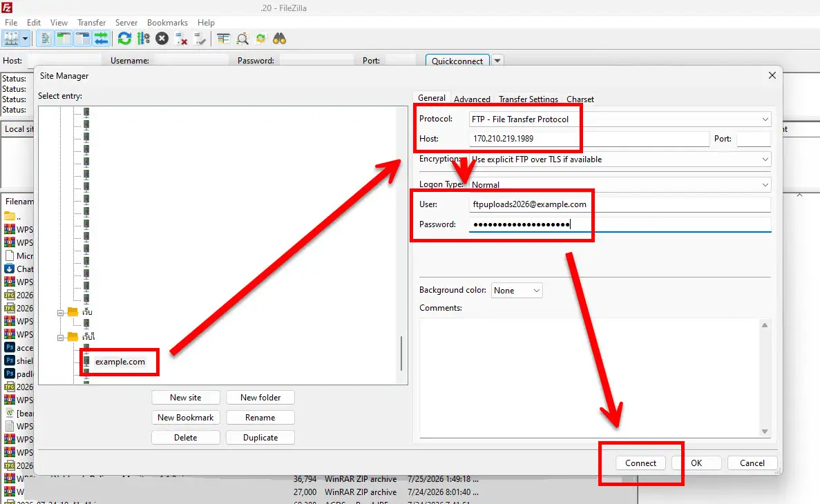Close the Site Manager dialog
The height and width of the screenshot is (504, 820).
[x=772, y=75]
